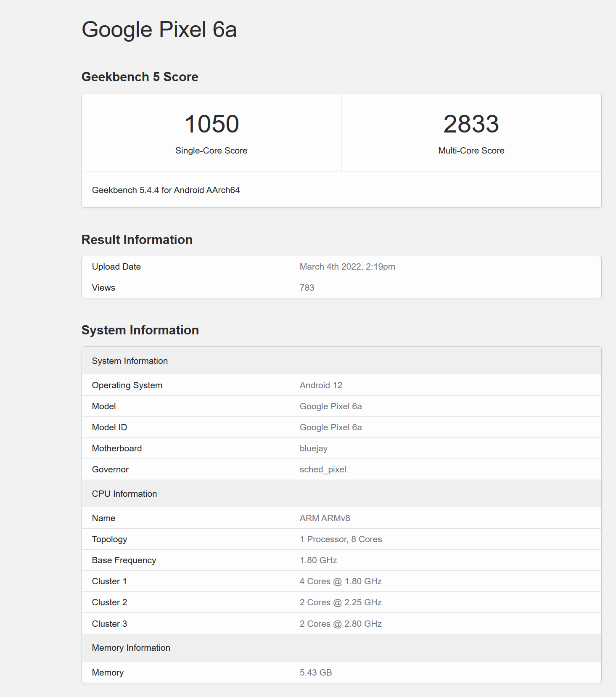Select the March 4th 2022, 2:19pm value
Screen dimensions: 616x697
tap(347, 267)
